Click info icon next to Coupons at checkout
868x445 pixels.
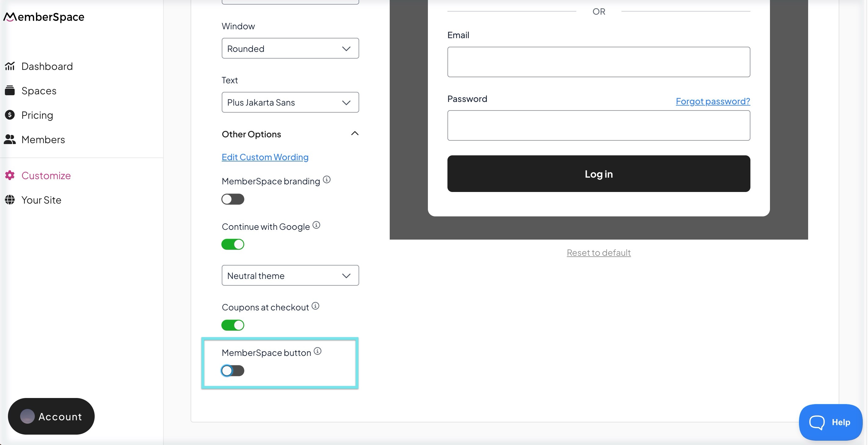tap(315, 306)
